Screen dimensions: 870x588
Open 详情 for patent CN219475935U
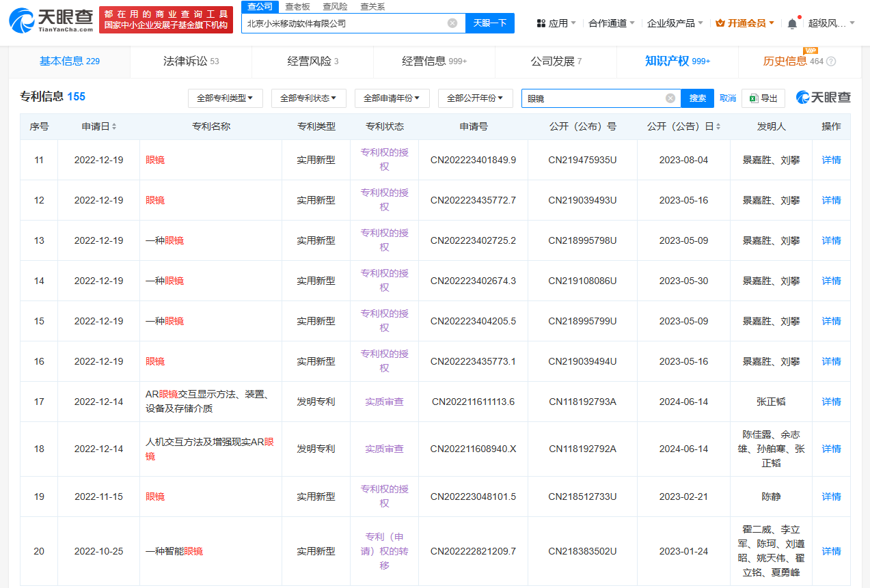click(831, 160)
